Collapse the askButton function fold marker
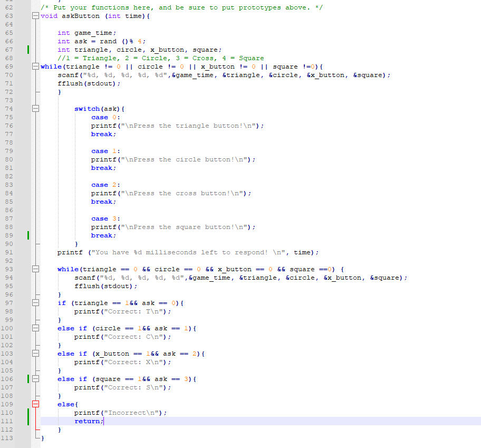 [x=35, y=16]
